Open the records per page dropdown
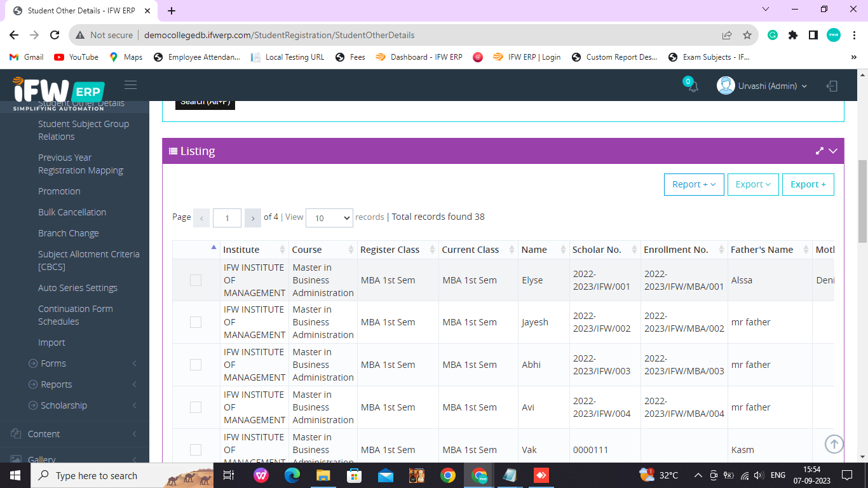Screen dimensions: 868x488 pos(329,218)
